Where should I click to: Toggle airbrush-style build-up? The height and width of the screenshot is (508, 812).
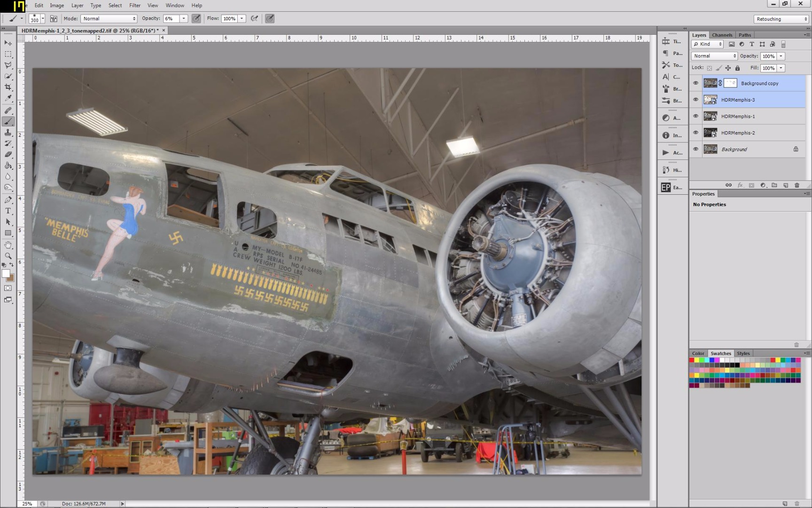254,19
